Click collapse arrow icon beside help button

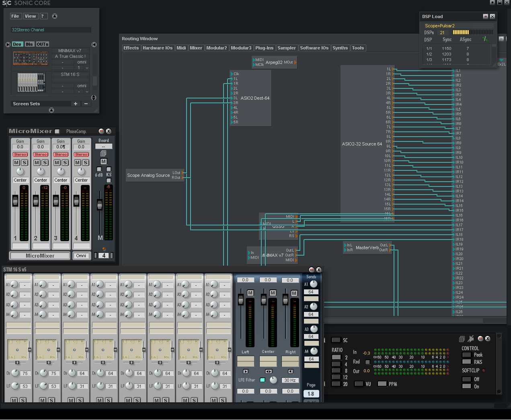point(55,16)
